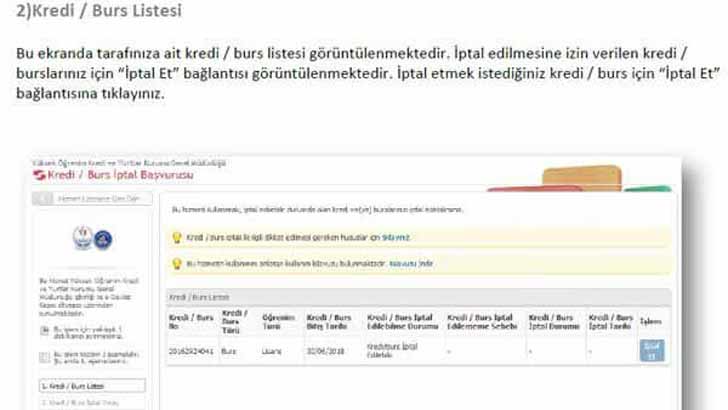
Task: Select sidebar step 1 Kredi / Burs Listesi
Action: [92, 386]
